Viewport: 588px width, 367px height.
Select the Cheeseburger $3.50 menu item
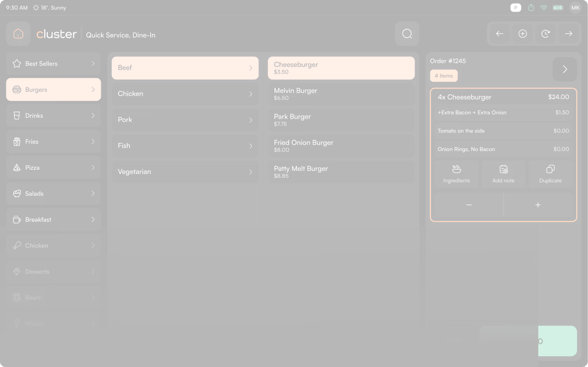341,68
